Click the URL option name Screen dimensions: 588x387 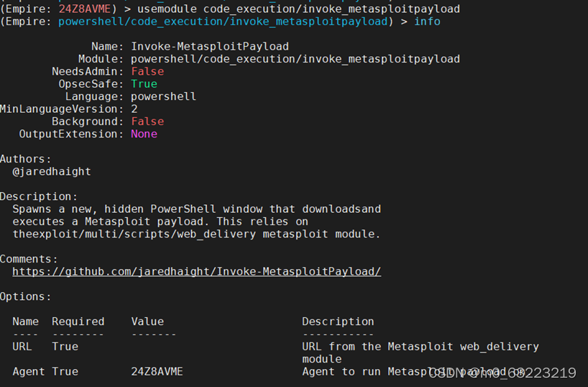click(x=22, y=347)
